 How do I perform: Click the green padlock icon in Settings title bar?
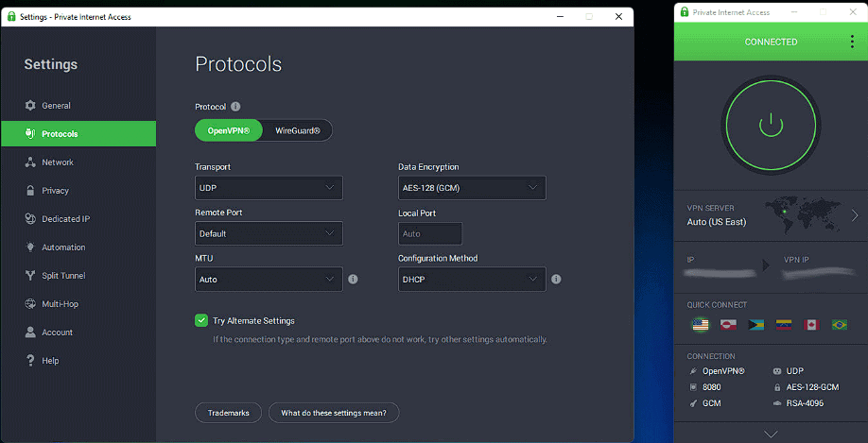[11, 17]
